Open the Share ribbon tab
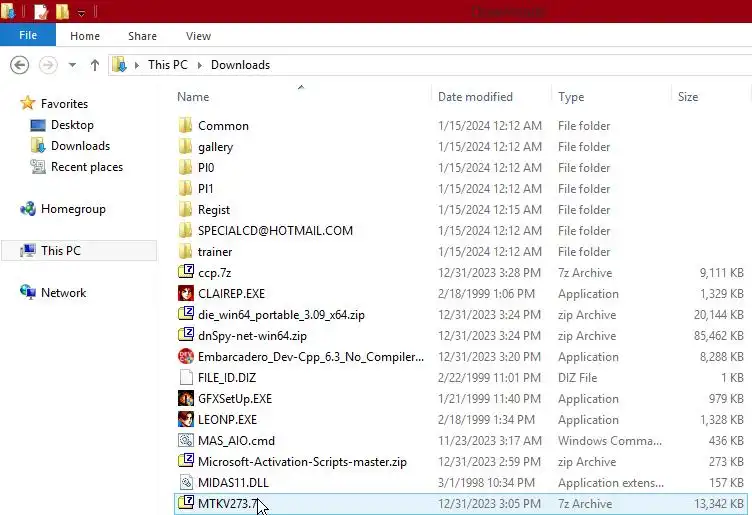 [142, 36]
